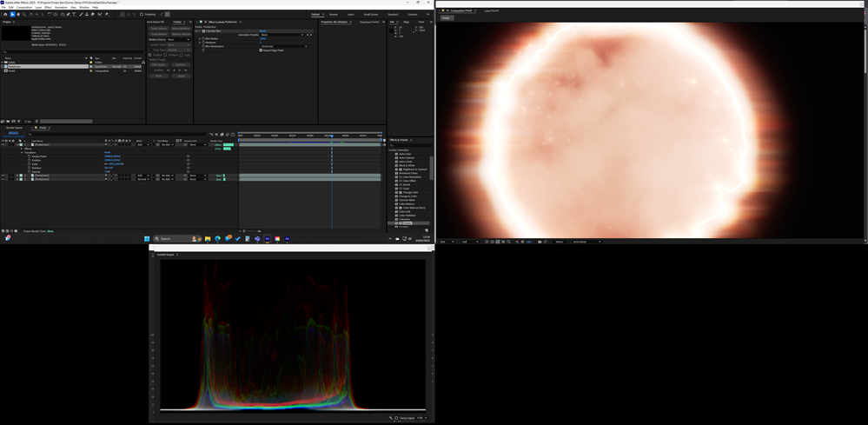
Task: Select the Pen tool
Action: tap(69, 14)
